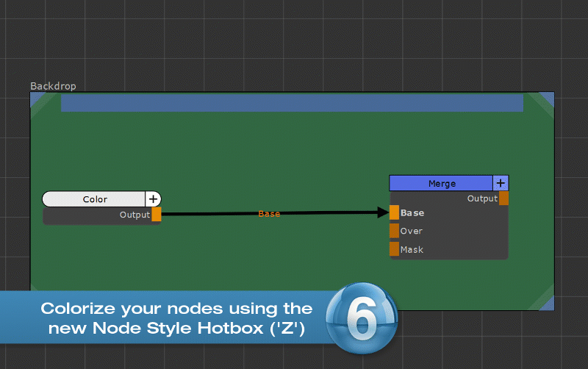Click the Output label on Color node
The image size is (588, 369).
[x=134, y=215]
